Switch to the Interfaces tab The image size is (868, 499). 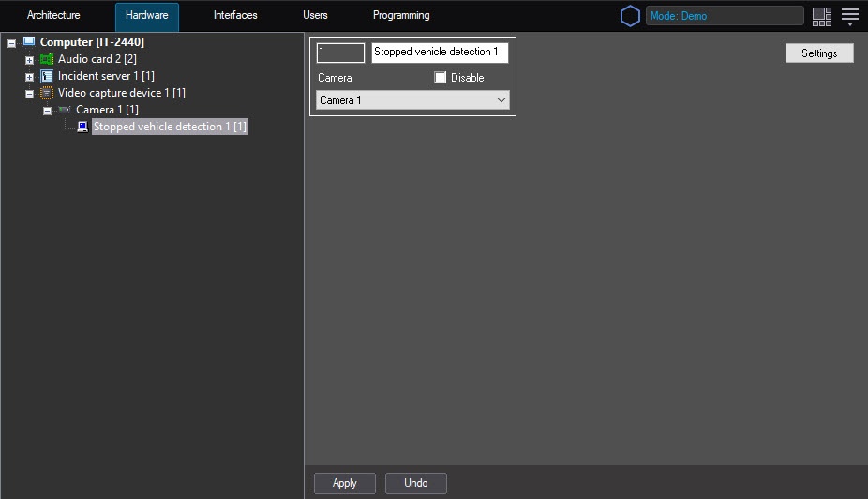pyautogui.click(x=235, y=16)
